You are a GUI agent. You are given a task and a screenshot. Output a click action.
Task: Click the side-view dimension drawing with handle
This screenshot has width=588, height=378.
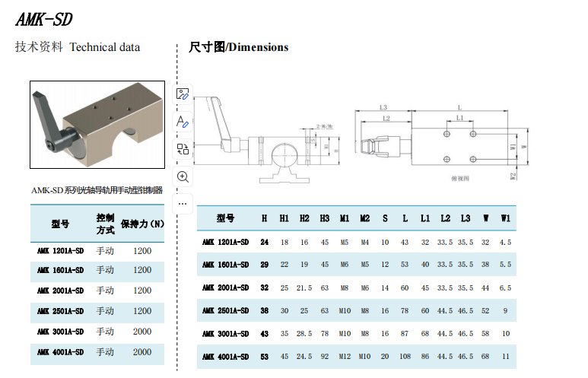267,141
